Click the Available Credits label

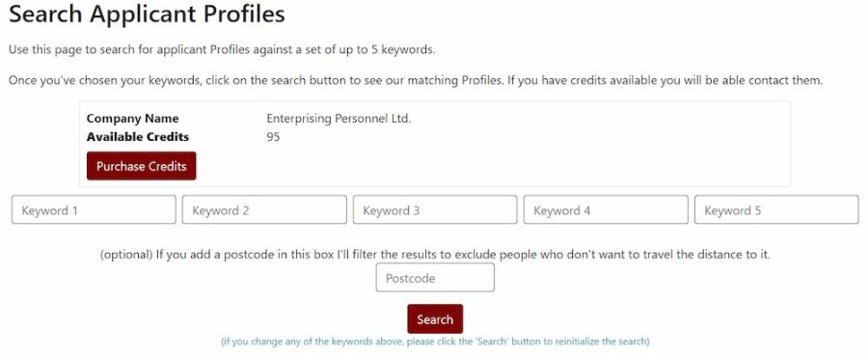(x=138, y=137)
